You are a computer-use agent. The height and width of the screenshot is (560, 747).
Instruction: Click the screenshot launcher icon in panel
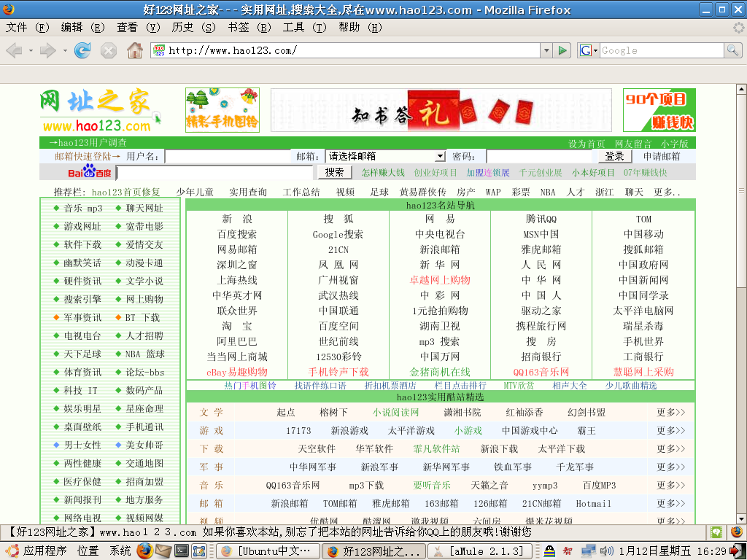click(x=198, y=551)
